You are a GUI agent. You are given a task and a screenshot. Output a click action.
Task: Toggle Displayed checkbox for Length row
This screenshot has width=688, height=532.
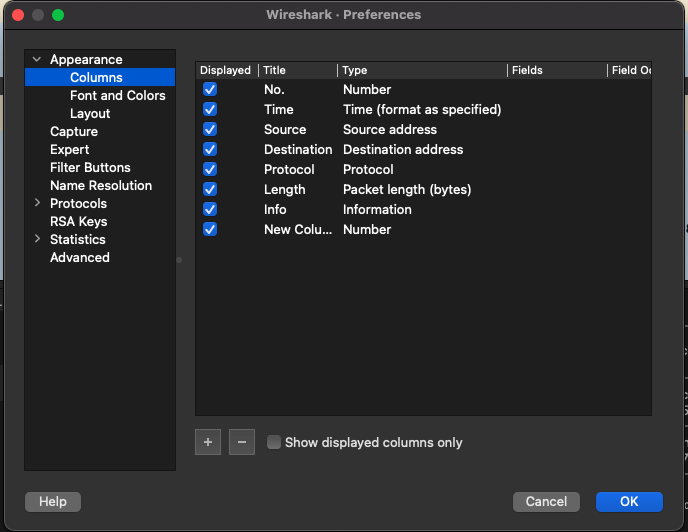210,189
